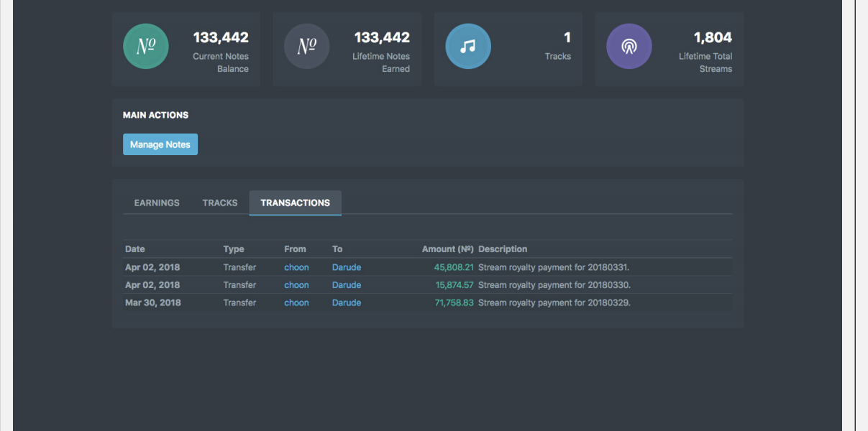
Task: Follow the choon link for Mar 30, 2018
Action: 296,302
